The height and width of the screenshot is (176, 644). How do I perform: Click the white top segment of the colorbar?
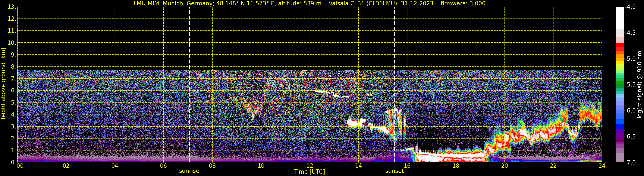(x=620, y=18)
